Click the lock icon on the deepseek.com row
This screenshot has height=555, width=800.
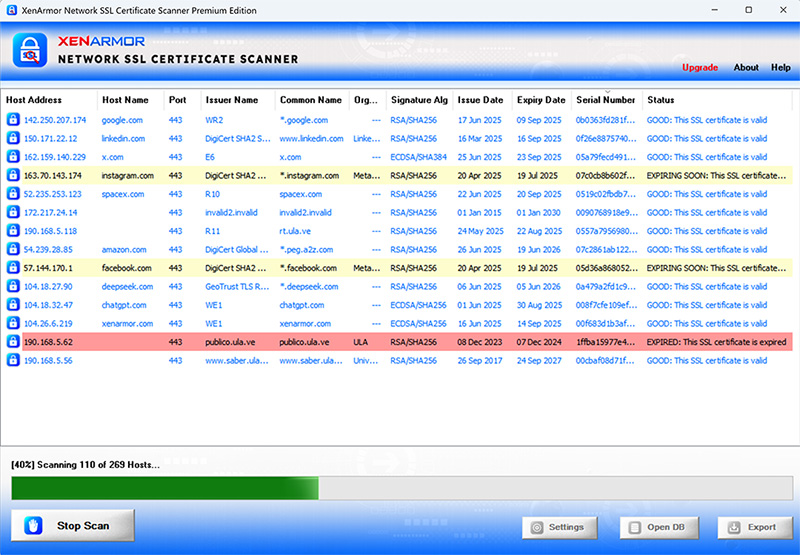click(x=13, y=286)
